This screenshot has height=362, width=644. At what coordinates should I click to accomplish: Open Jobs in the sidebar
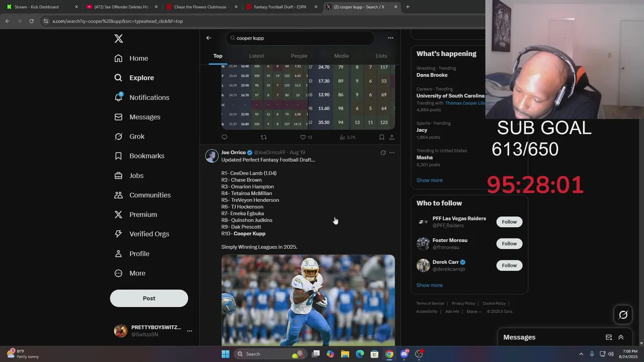tap(129, 175)
